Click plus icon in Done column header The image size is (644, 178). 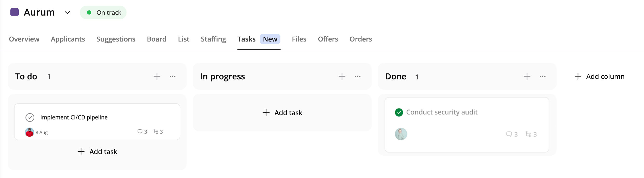pos(527,76)
